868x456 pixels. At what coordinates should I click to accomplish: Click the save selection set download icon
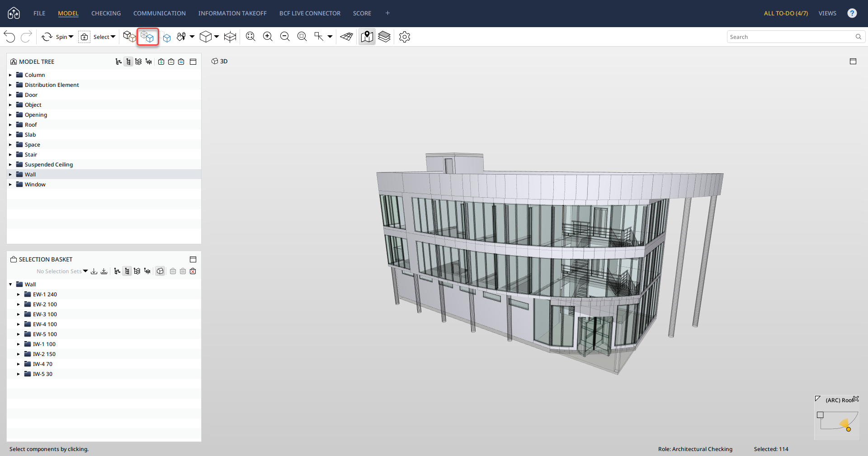94,271
